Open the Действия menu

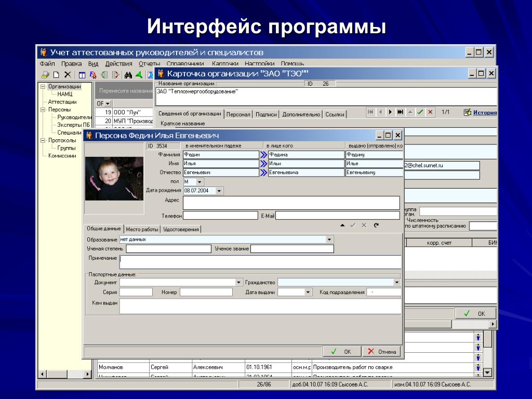tap(118, 63)
